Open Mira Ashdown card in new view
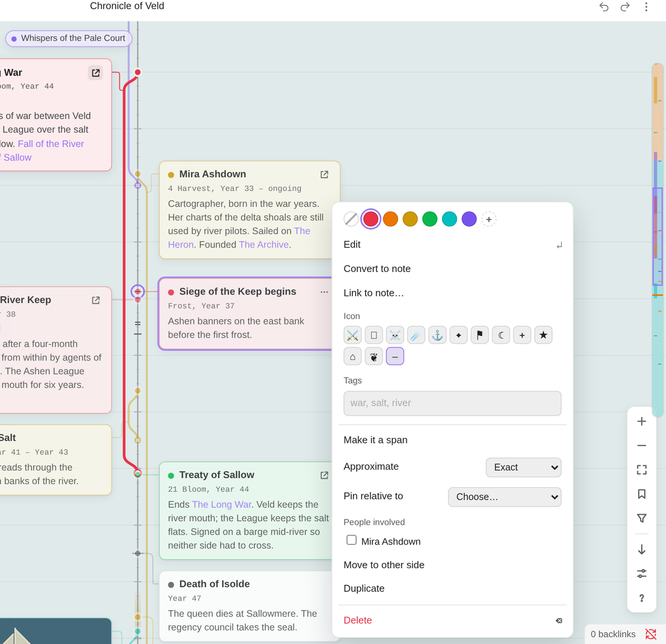The width and height of the screenshot is (666, 644). [324, 174]
